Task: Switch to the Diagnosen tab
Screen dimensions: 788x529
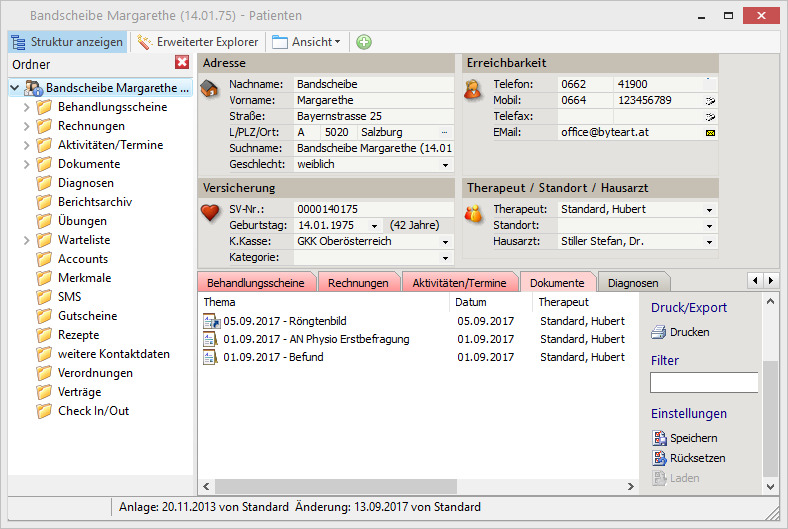Action: [632, 283]
